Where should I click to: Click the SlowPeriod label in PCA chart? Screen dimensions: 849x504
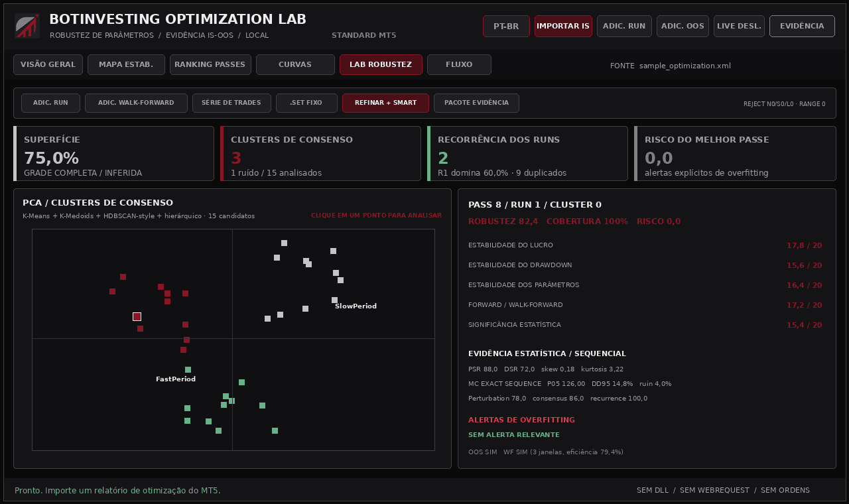tap(356, 306)
